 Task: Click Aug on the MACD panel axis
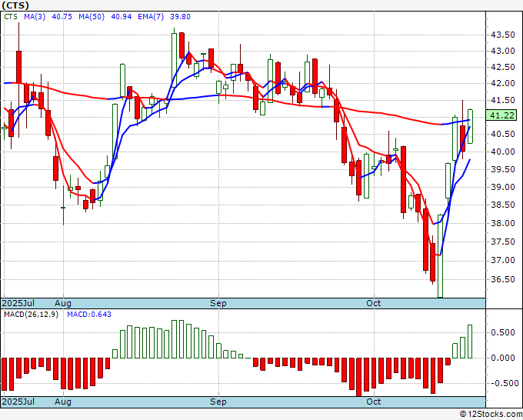tap(63, 402)
